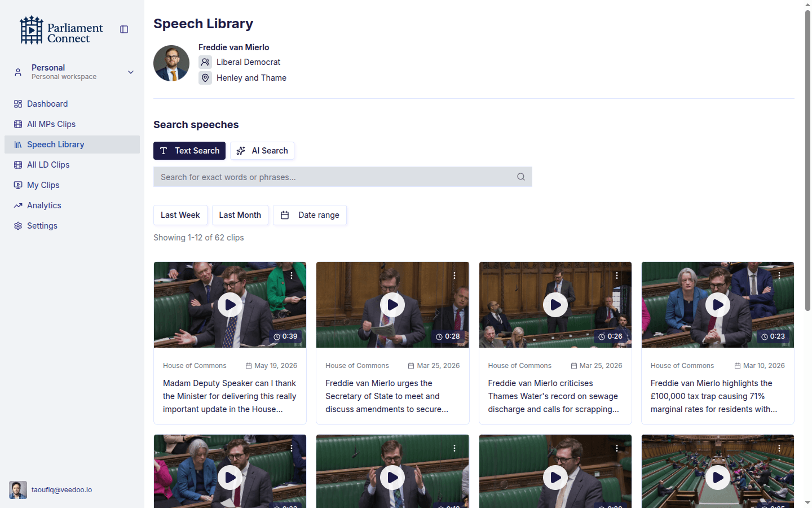Click the scrollbar down arrow
This screenshot has width=812, height=508.
807,502
